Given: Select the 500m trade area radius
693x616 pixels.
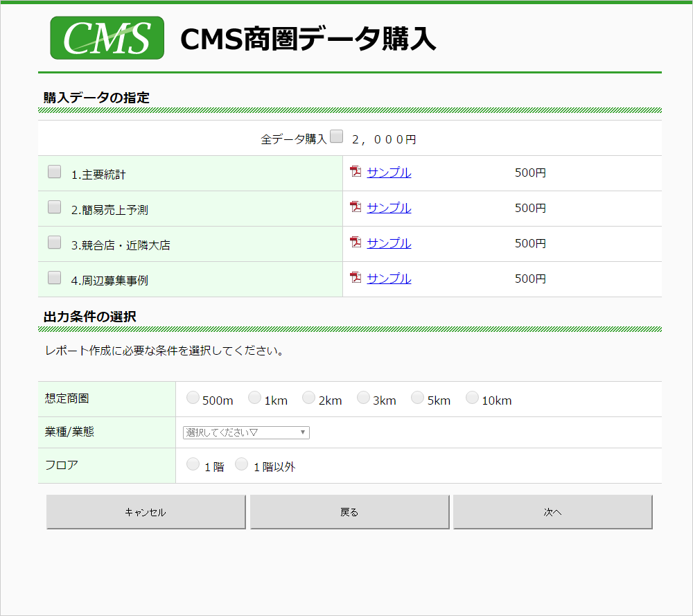Looking at the screenshot, I should (193, 397).
